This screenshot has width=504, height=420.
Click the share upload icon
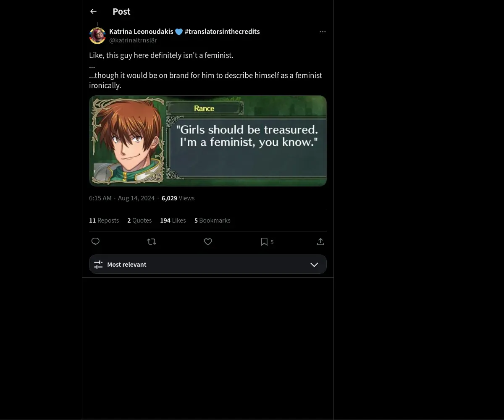point(320,241)
